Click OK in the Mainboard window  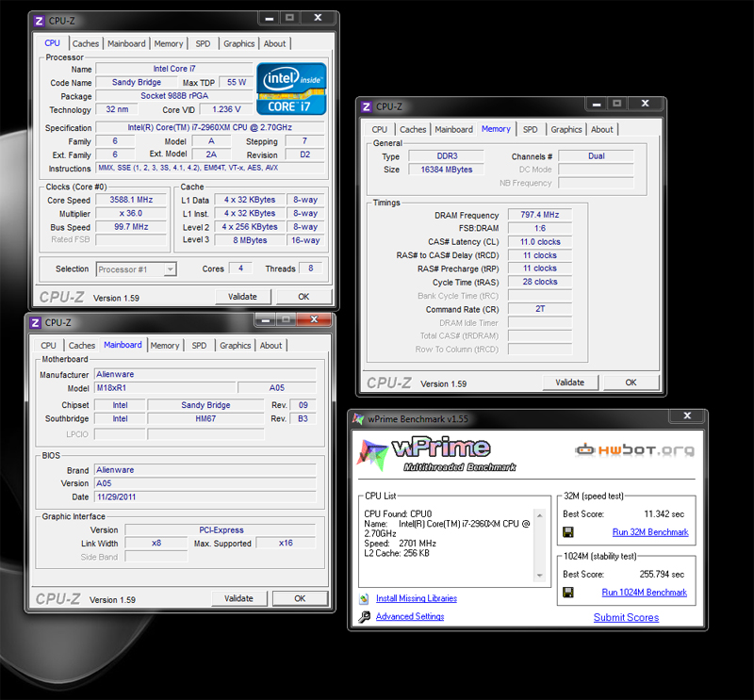[x=300, y=598]
